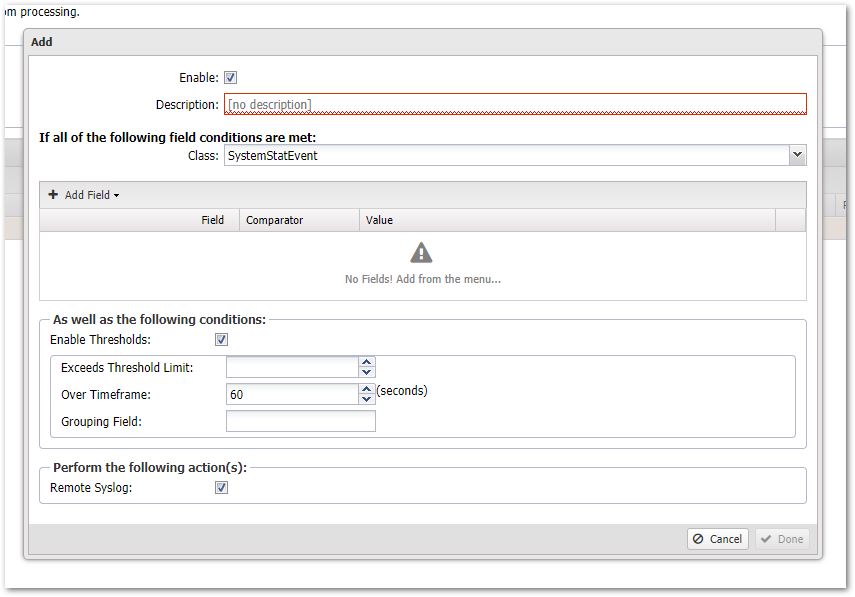
Task: Toggle the Enable Thresholds checkbox
Action: (222, 340)
